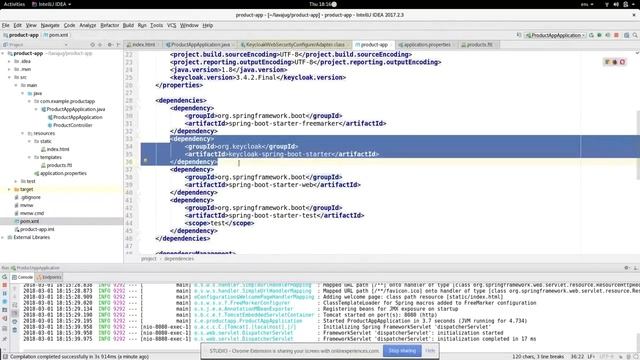Click the Hide Run panel icon
Screen dimensions: 640x360
(x=635, y=268)
